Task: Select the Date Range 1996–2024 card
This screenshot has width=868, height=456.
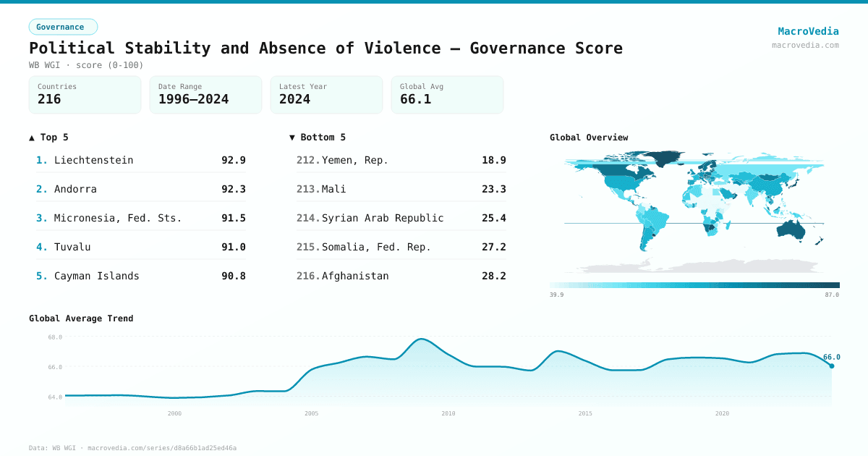Action: pyautogui.click(x=205, y=95)
